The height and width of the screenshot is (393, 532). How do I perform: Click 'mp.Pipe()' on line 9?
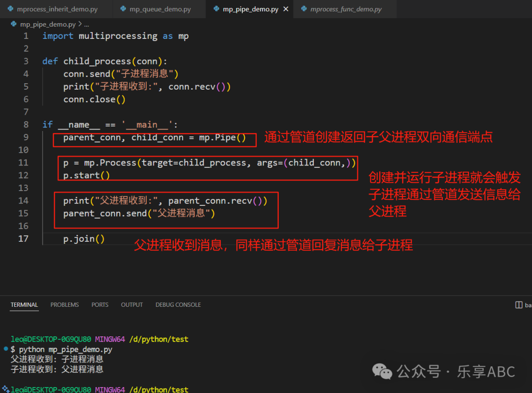pos(222,138)
